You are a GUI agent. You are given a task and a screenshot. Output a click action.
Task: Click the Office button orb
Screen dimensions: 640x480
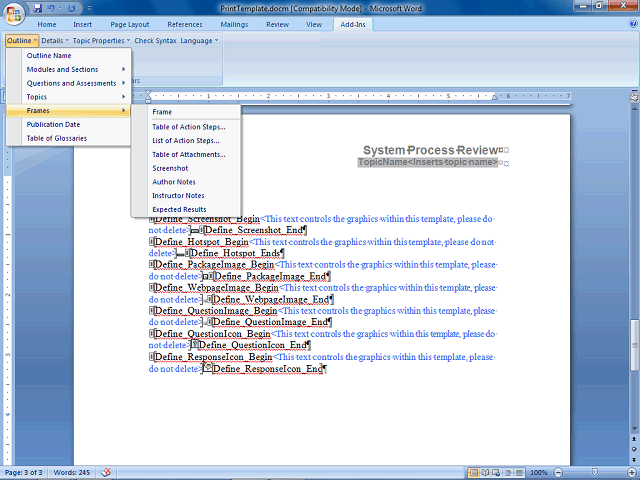[13, 14]
